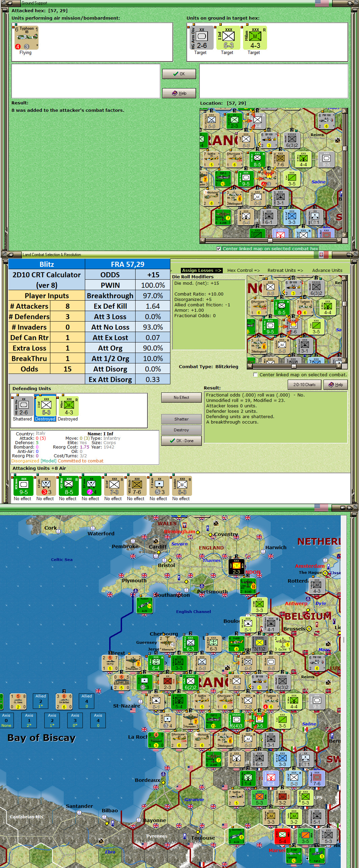This screenshot has width=359, height=868.
Task: Click the Destroy button
Action: [x=181, y=430]
